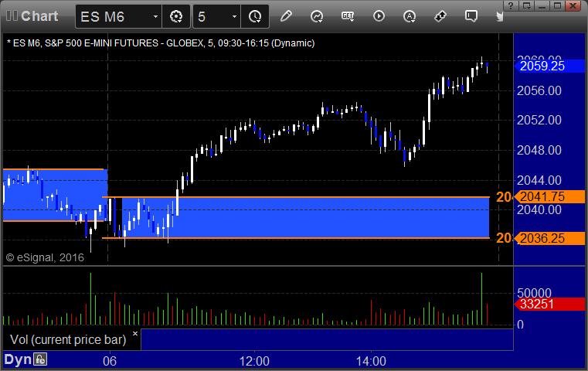The image size is (588, 371).
Task: Open the time template clock icon
Action: point(255,16)
